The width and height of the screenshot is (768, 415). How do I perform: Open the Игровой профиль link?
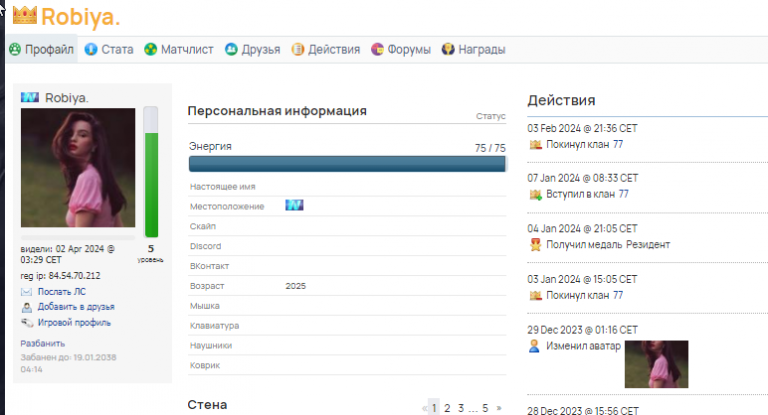(x=74, y=323)
